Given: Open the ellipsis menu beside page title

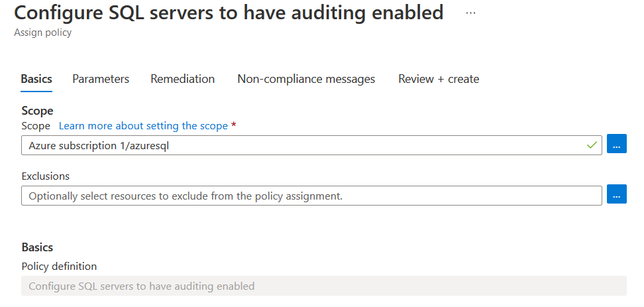Looking at the screenshot, I should (x=470, y=13).
